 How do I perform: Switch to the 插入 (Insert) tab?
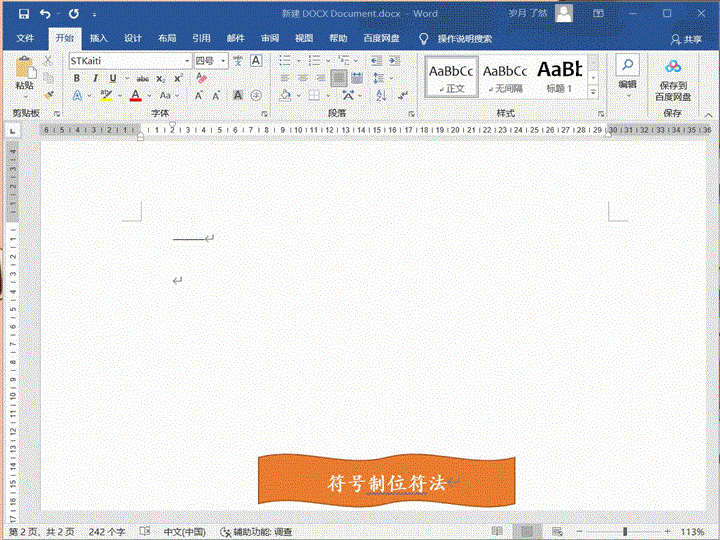(x=99, y=38)
